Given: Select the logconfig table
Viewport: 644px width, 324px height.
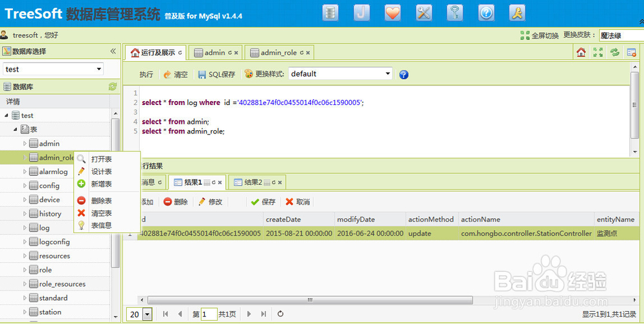Looking at the screenshot, I should click(54, 242).
